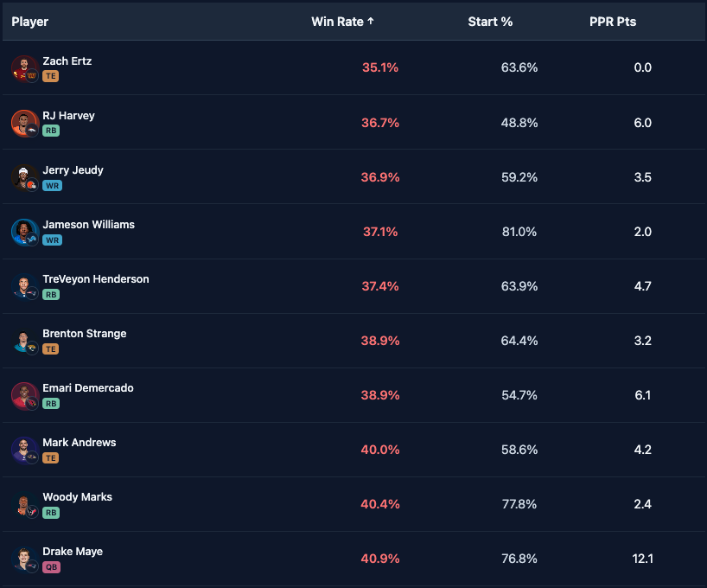Click the TE badge under Zach Ertz
The image size is (707, 588).
(50, 76)
